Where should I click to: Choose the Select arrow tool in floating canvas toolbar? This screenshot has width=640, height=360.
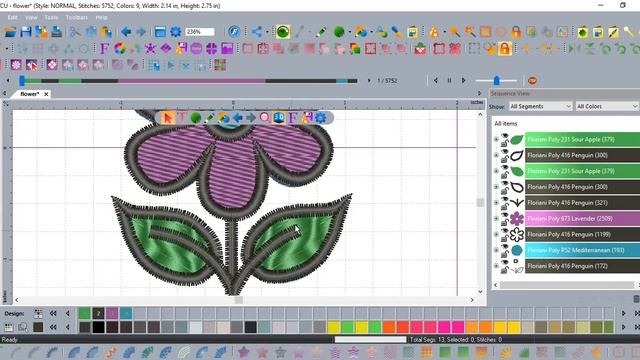coord(167,118)
